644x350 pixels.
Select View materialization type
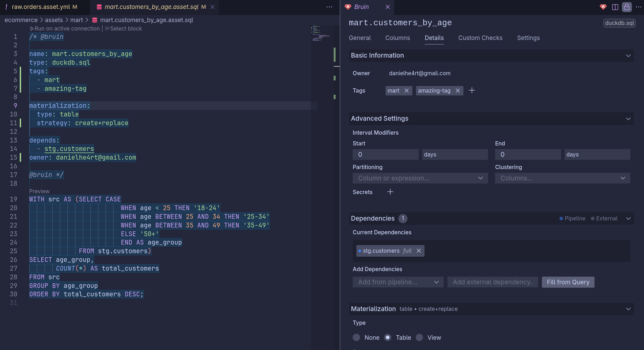tap(420, 337)
